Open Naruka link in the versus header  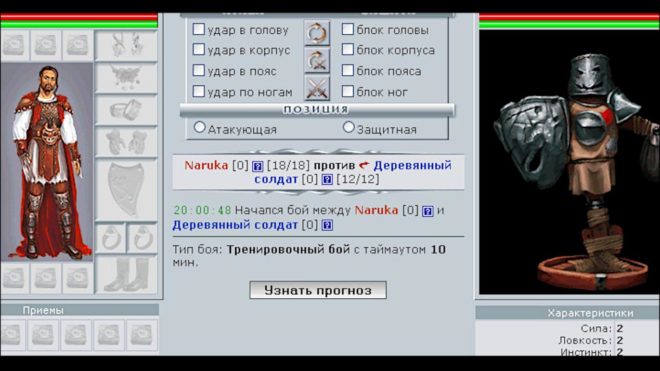[206, 165]
